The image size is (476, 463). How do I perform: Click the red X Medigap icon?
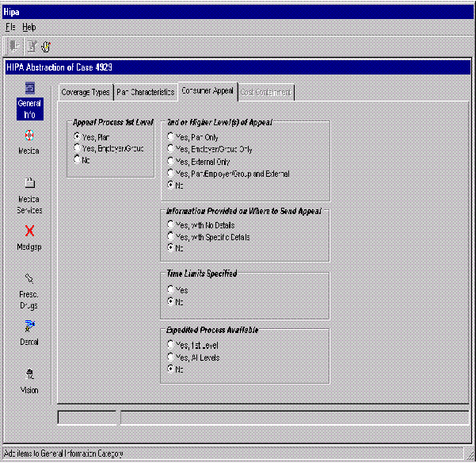coord(29,231)
